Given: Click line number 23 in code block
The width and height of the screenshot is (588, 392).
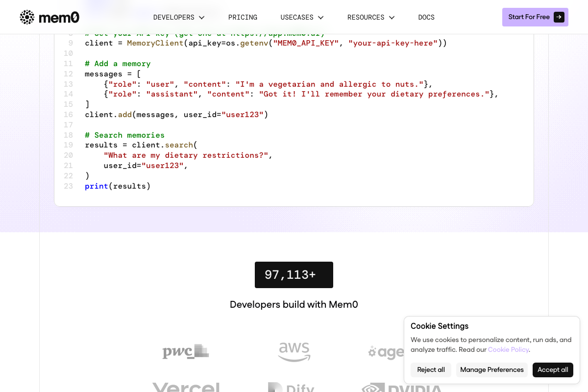Looking at the screenshot, I should pyautogui.click(x=68, y=186).
